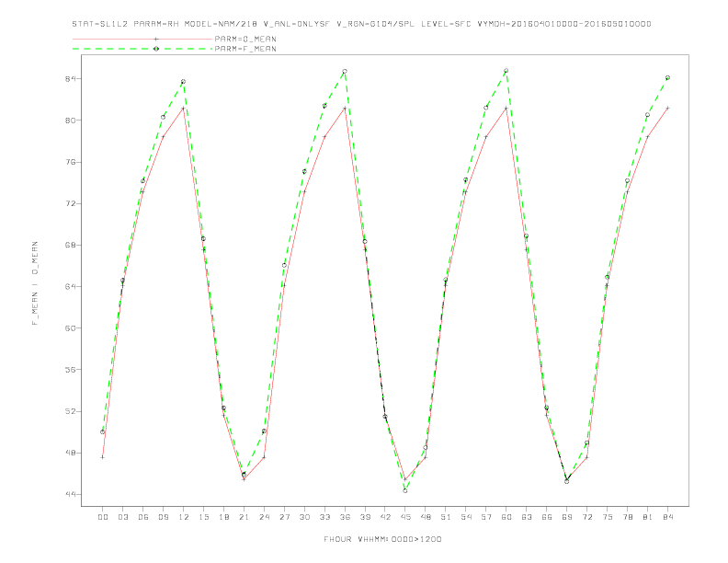Click the x-axis tick label 51
728x563 pixels.
(446, 517)
